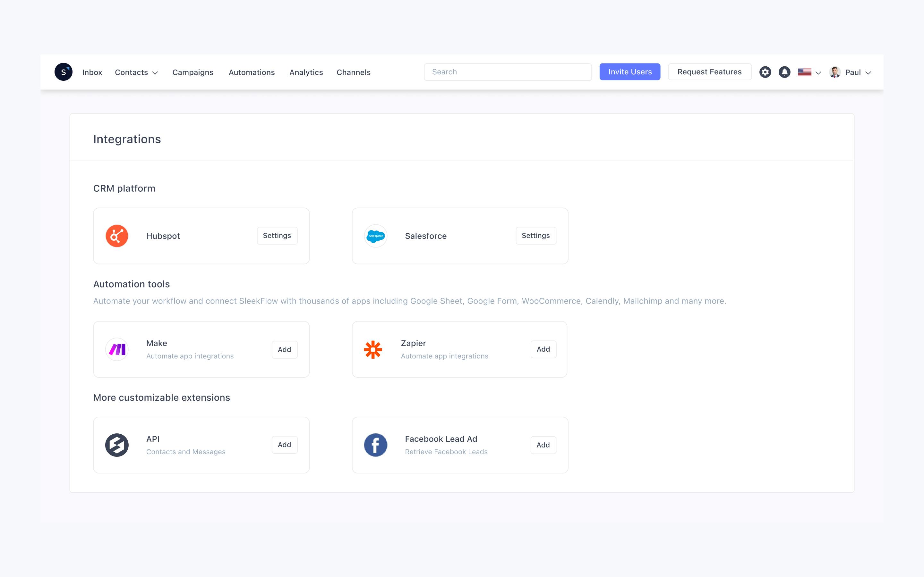Image resolution: width=924 pixels, height=577 pixels.
Task: Open HubSpot CRM Settings
Action: point(277,235)
